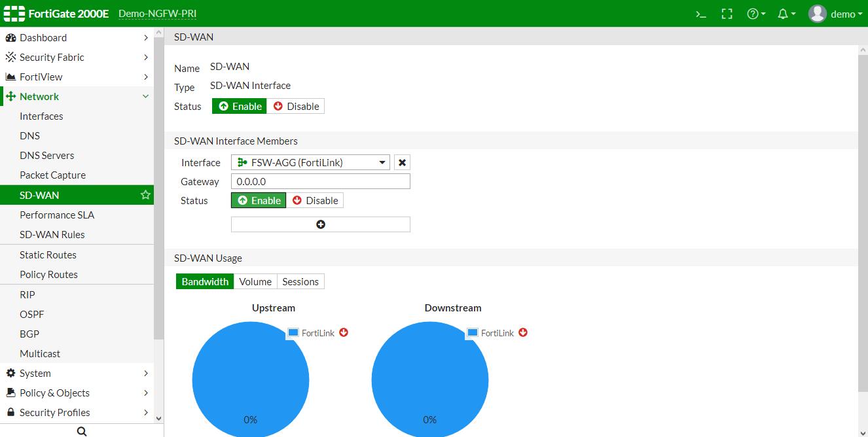Viewport: 868px width, 437px height.
Task: Click the FortiView chart icon
Action: pos(10,77)
